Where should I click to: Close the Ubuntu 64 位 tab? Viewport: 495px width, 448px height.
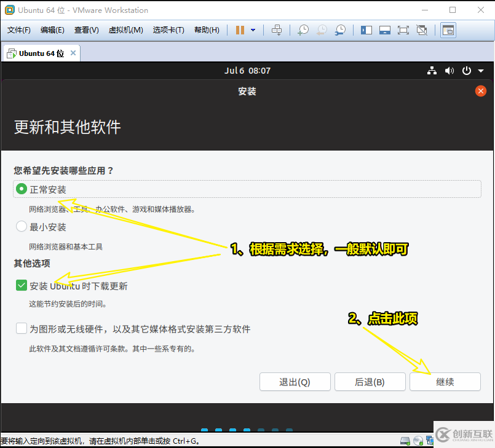pyautogui.click(x=73, y=53)
